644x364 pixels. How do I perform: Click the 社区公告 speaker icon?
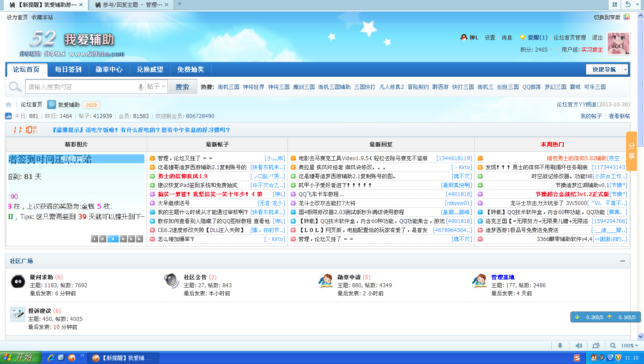coord(172,281)
